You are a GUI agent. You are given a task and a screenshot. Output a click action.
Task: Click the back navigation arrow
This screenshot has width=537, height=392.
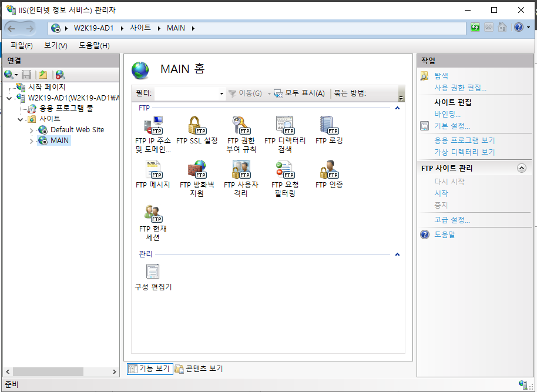(x=11, y=28)
